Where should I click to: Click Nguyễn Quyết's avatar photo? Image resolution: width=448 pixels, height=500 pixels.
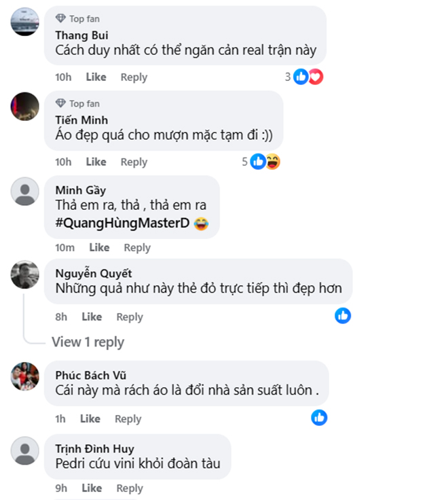(x=26, y=274)
